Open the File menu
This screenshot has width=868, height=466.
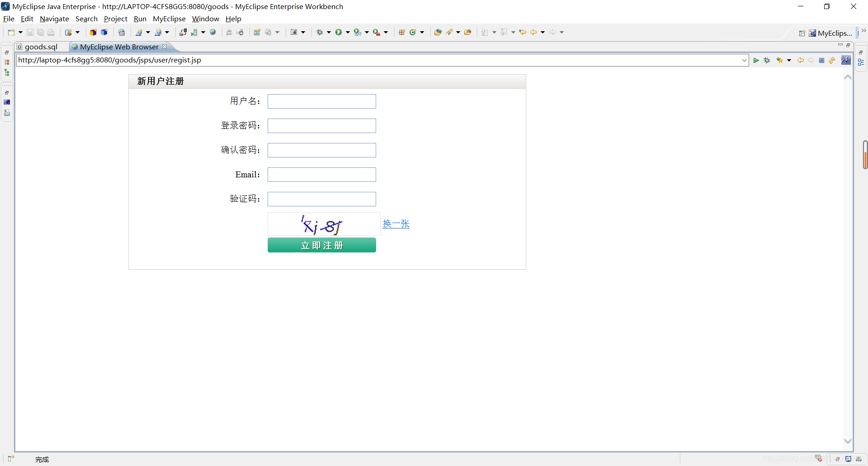(x=9, y=19)
